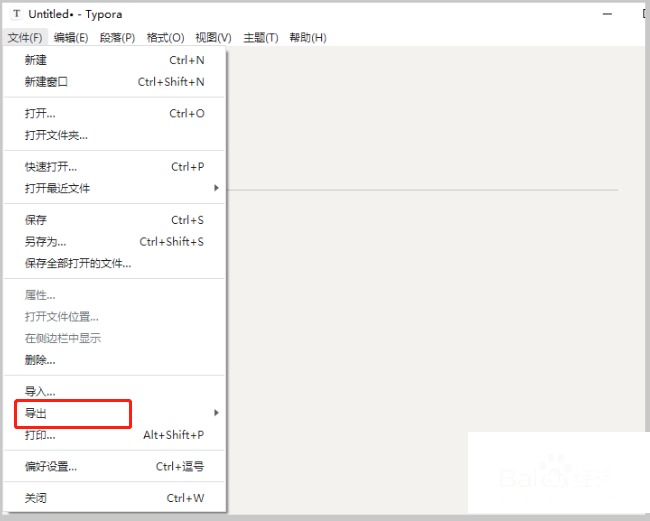650x521 pixels.
Task: Minimize the Typora window
Action: point(607,14)
